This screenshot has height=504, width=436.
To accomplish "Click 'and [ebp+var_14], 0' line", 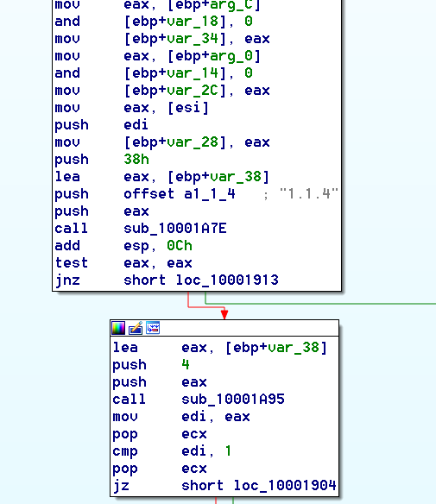I will coord(154,73).
